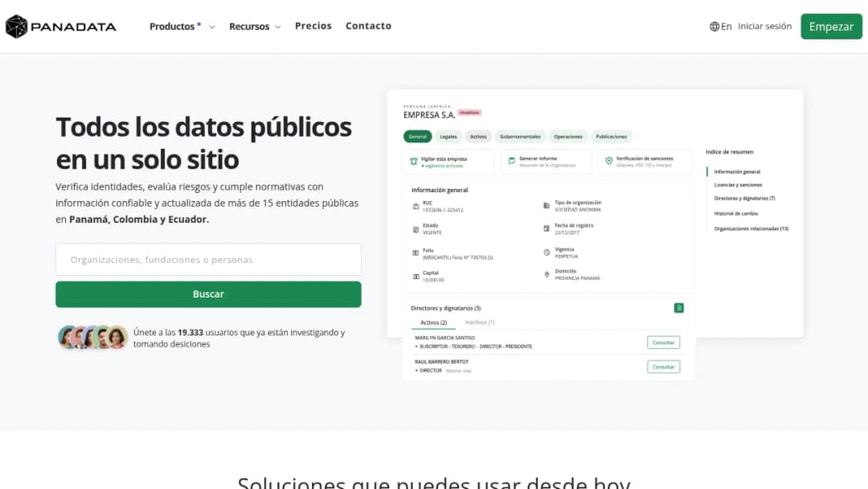Click the RUC briefcase icon

(x=416, y=207)
